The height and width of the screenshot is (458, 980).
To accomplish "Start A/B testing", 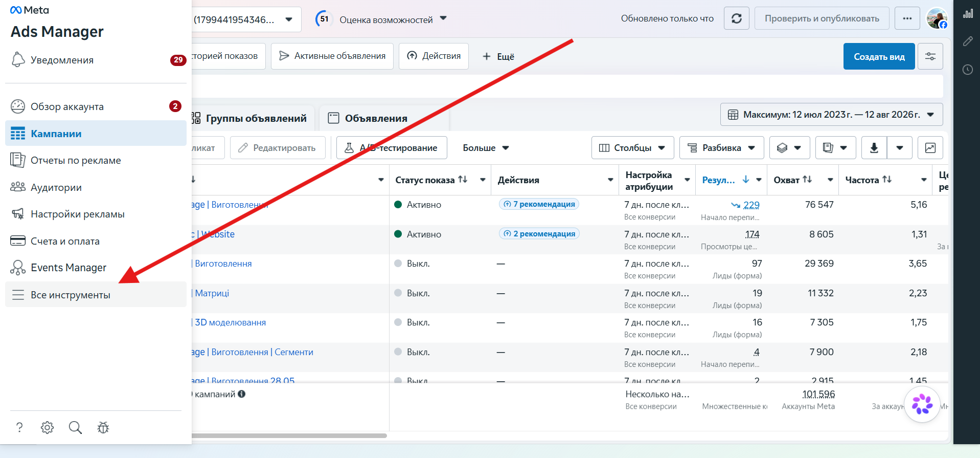I will (x=392, y=148).
